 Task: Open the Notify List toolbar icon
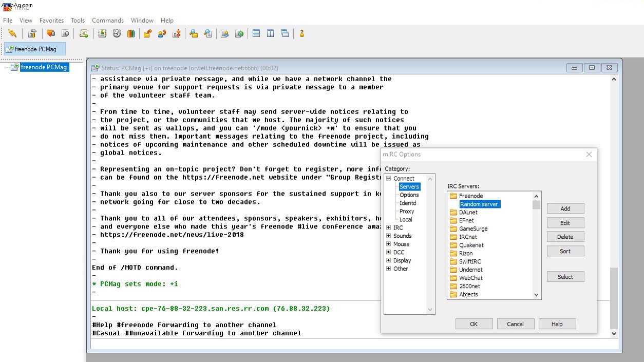224,34
